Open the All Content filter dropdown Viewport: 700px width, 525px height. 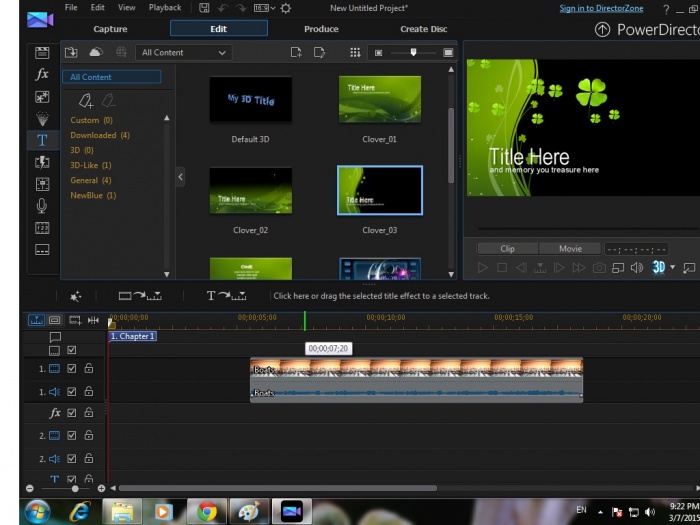(x=184, y=52)
